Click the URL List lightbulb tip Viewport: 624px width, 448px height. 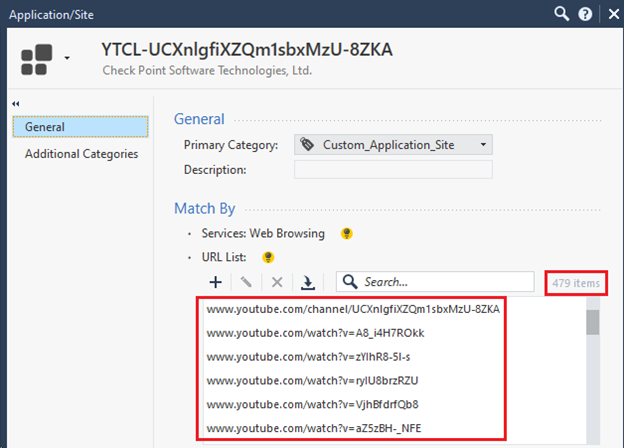coord(268,257)
